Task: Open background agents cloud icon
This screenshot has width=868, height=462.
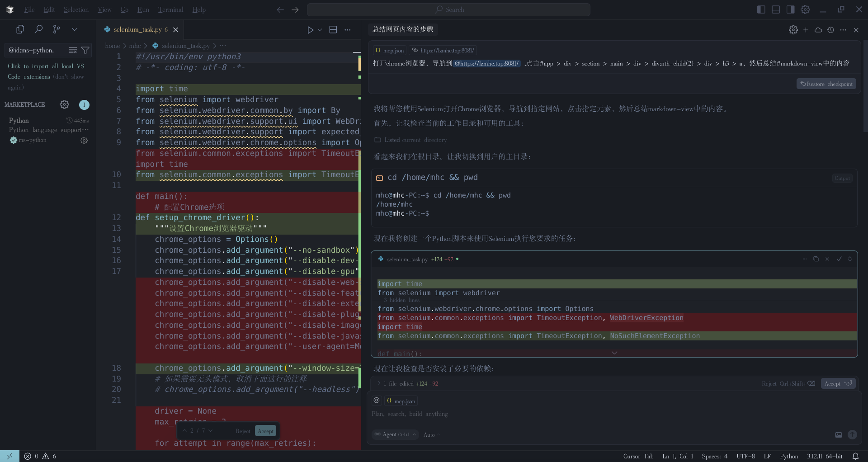Action: (818, 30)
